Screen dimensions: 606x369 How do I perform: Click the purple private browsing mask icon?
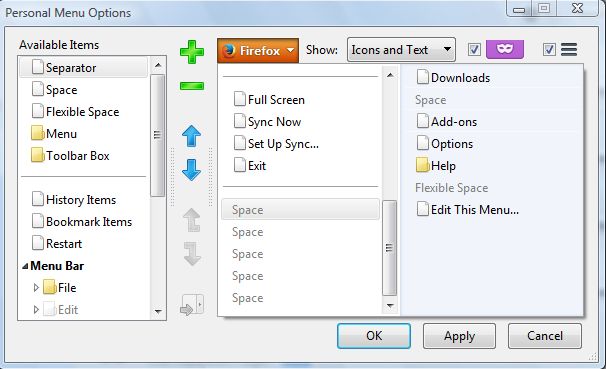coord(505,49)
